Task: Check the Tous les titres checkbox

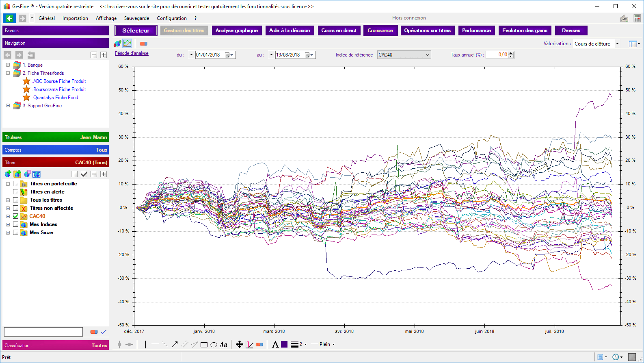Action: pos(16,200)
